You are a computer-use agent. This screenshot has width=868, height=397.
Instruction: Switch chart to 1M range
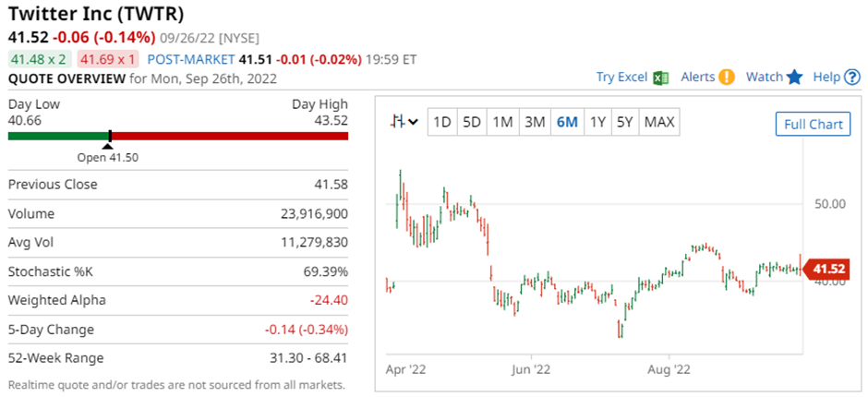click(502, 122)
